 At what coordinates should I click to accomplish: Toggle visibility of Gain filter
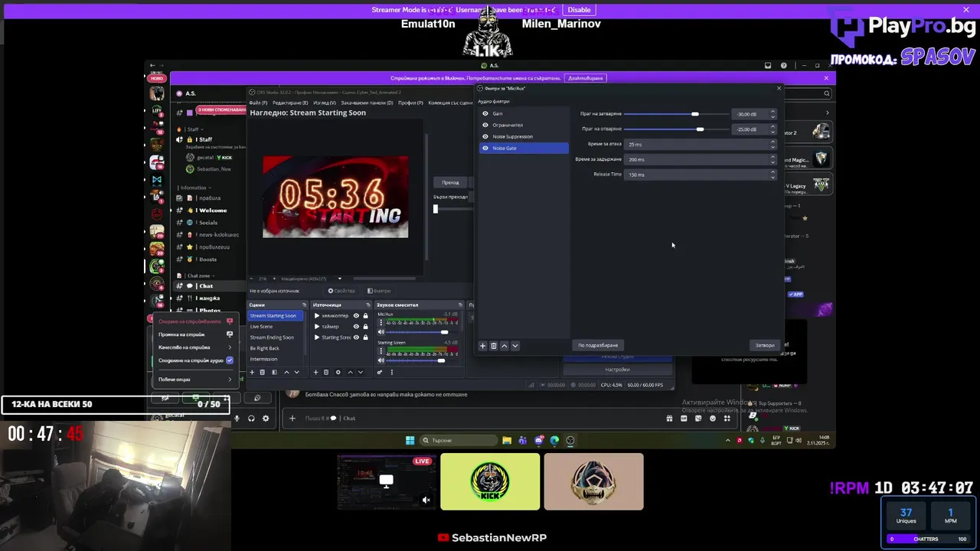[485, 113]
